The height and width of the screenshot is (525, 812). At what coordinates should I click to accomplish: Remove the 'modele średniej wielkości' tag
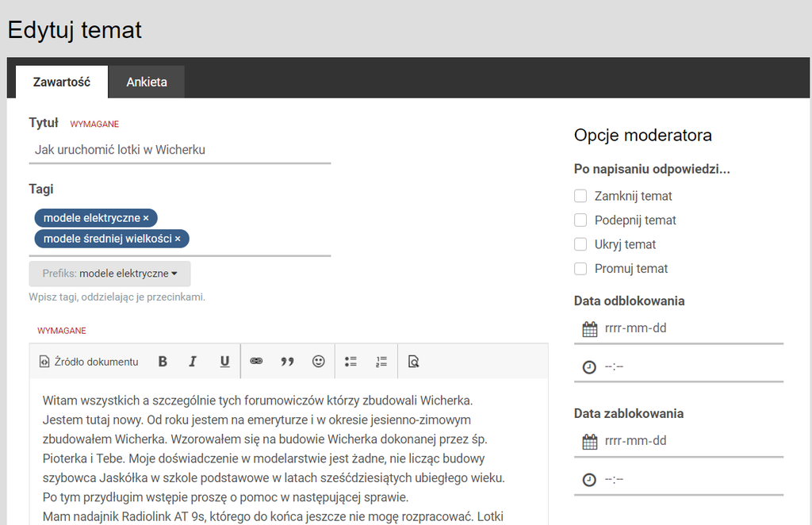point(178,240)
